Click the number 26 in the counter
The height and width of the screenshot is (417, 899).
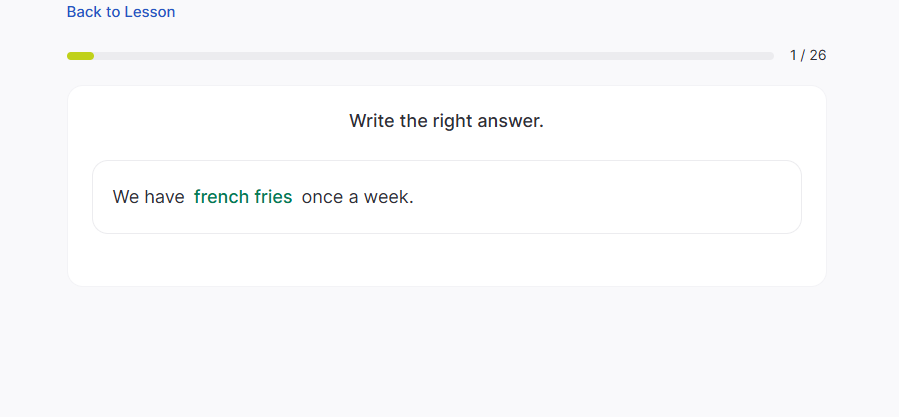[x=818, y=55]
